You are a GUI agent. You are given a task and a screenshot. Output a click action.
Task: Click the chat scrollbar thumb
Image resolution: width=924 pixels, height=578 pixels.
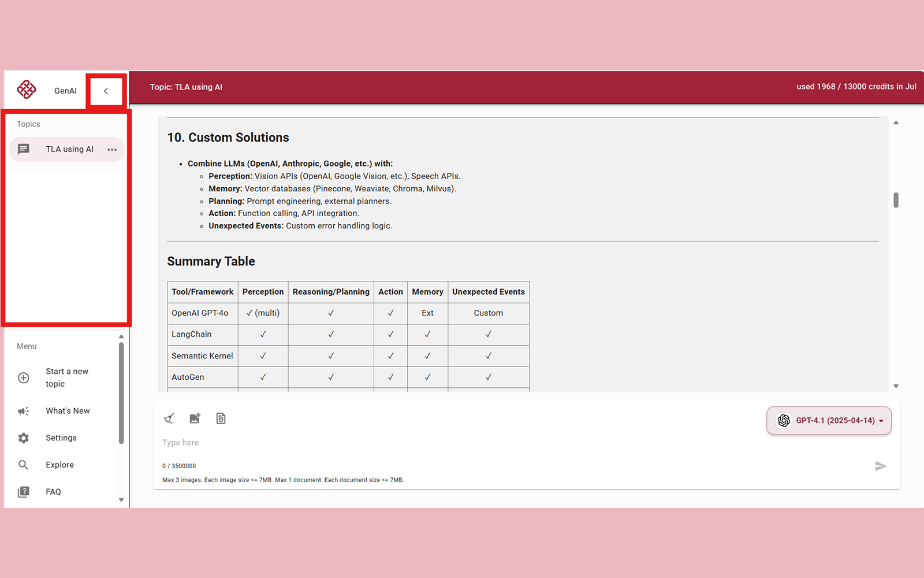[x=896, y=200]
